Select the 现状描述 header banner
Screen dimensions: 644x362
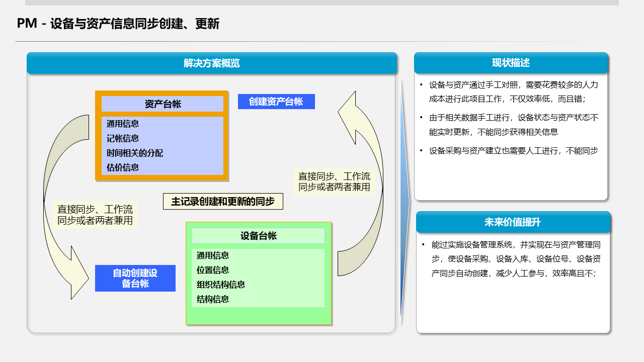(x=511, y=63)
